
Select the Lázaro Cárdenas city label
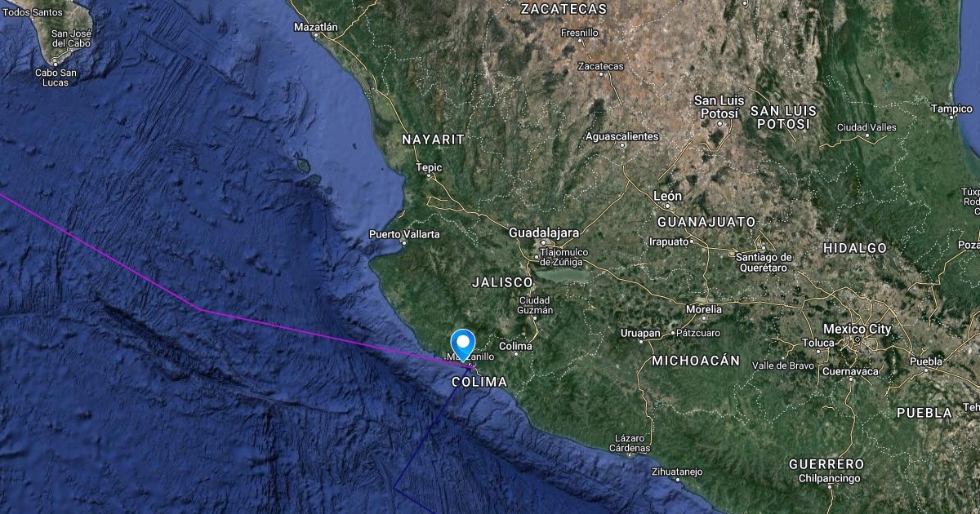click(x=630, y=443)
